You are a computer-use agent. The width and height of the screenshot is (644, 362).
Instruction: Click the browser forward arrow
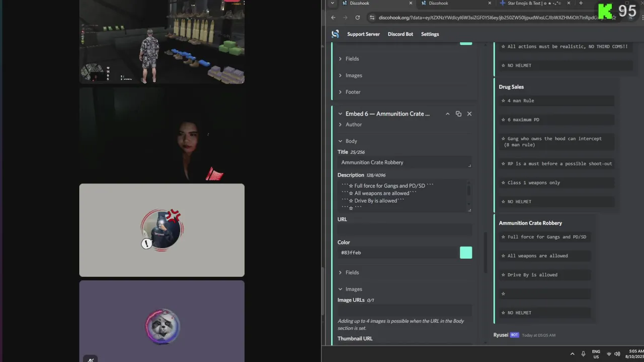345,18
